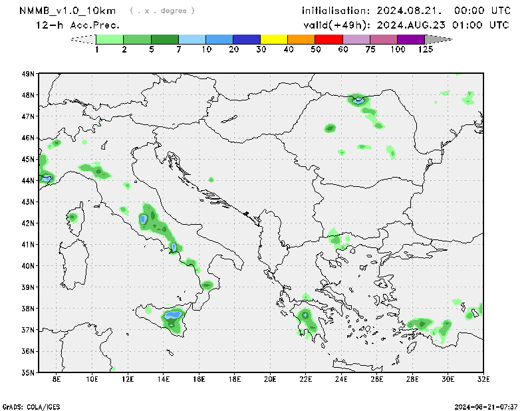Viewport: 532px width, 411px height.
Task: Select the dark green 5–7 legend swatch
Action: point(165,39)
